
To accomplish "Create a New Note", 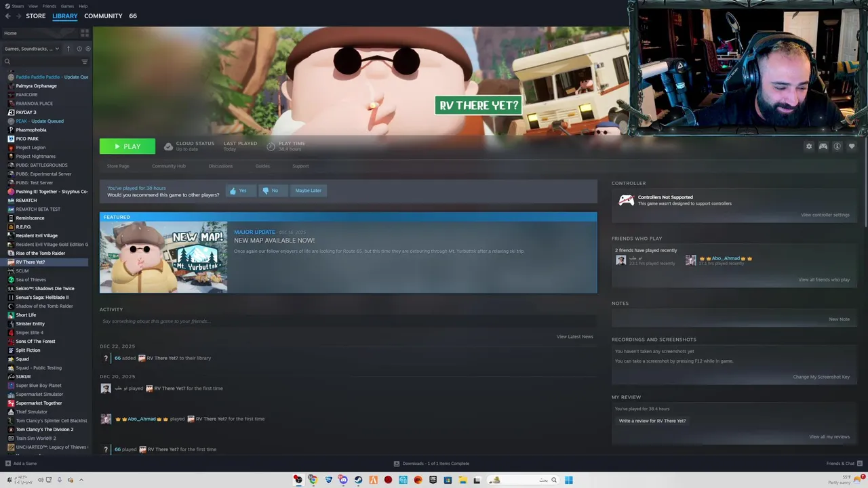I will tap(839, 319).
